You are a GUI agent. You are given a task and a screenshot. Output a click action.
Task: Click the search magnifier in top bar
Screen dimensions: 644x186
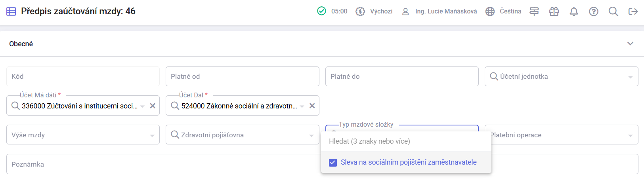click(x=613, y=11)
